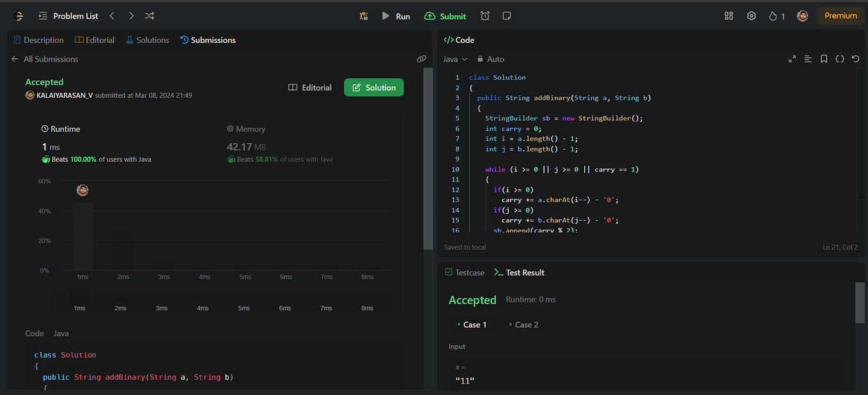Click the Code panel tab
The image size is (868, 395).
(x=459, y=40)
